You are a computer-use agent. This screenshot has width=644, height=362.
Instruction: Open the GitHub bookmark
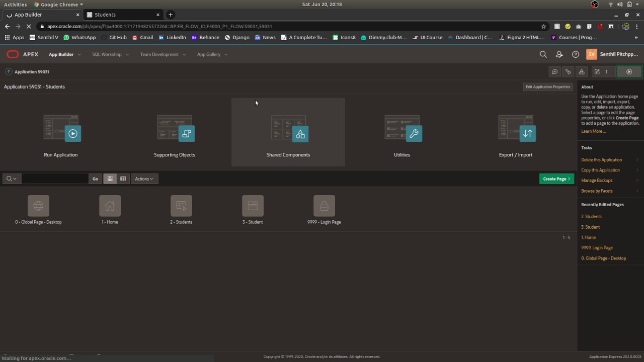(x=114, y=37)
